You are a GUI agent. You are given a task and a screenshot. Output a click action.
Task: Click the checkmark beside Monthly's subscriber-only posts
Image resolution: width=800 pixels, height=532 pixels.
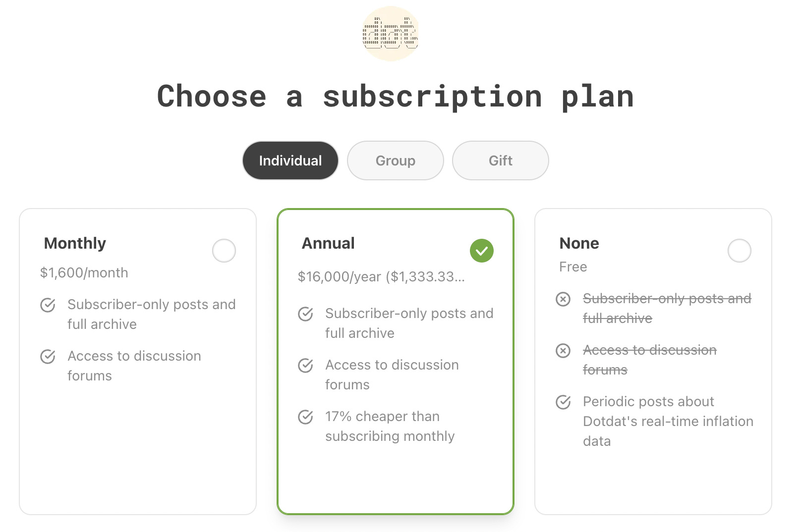click(48, 306)
